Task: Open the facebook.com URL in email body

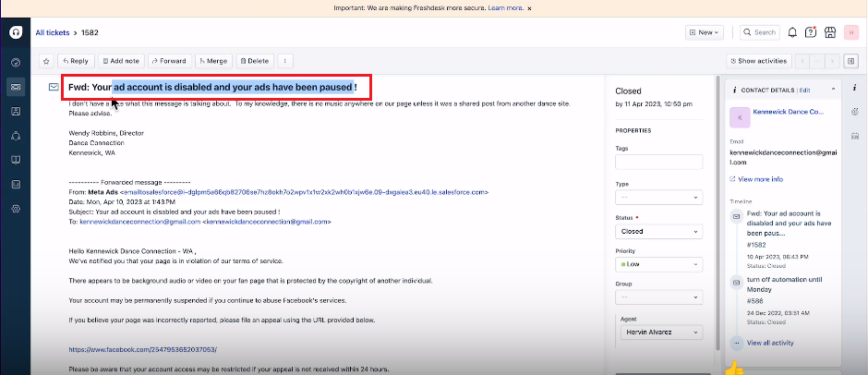Action: coord(143,349)
